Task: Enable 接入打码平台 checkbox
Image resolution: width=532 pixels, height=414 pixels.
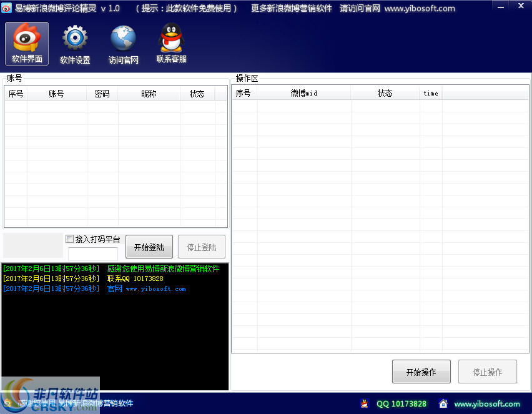Action: (69, 239)
